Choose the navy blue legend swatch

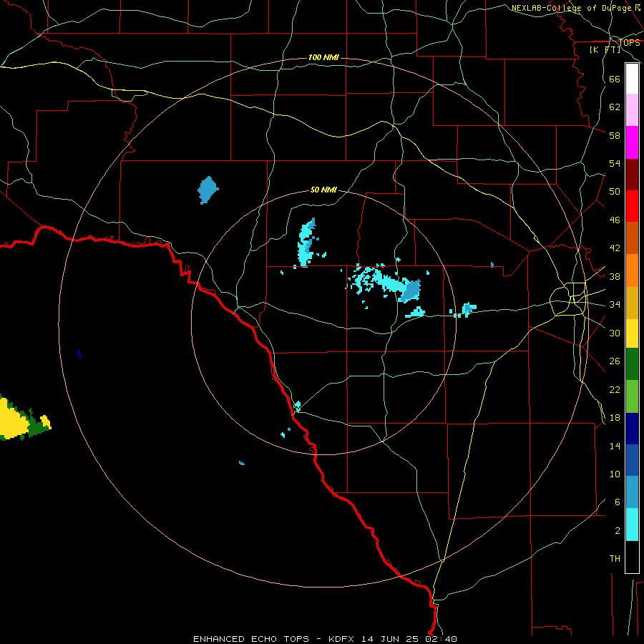(632, 429)
